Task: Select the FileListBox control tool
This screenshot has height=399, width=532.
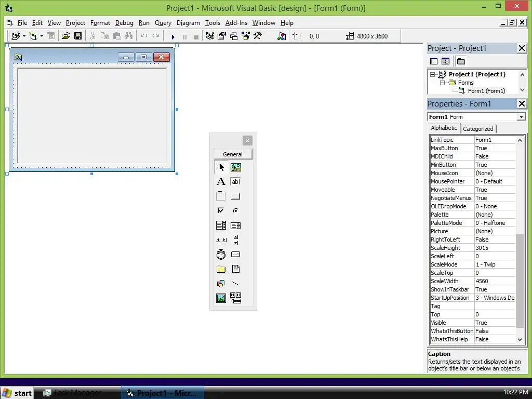Action: click(236, 269)
